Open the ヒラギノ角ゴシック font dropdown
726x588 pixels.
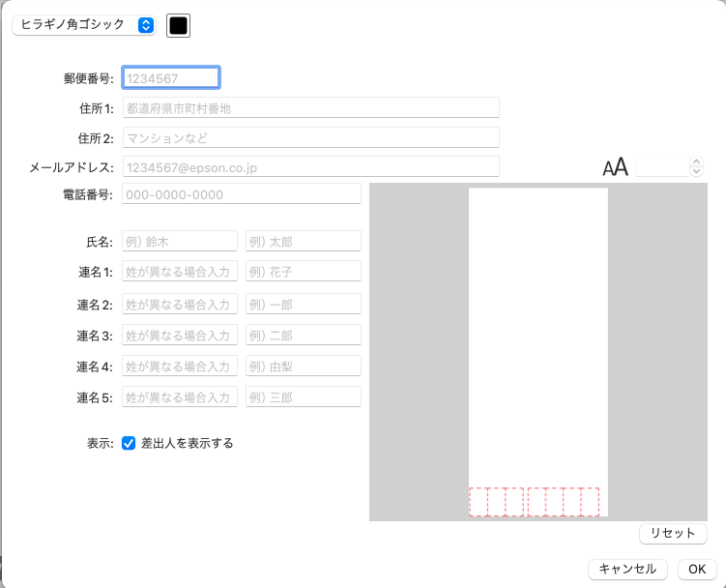(84, 25)
